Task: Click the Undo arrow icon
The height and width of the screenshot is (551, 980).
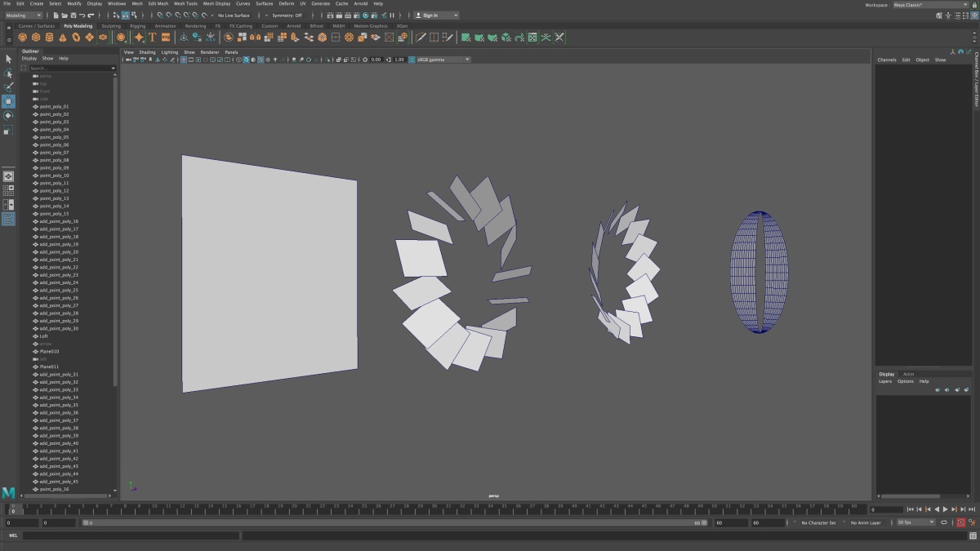Action: (x=82, y=16)
